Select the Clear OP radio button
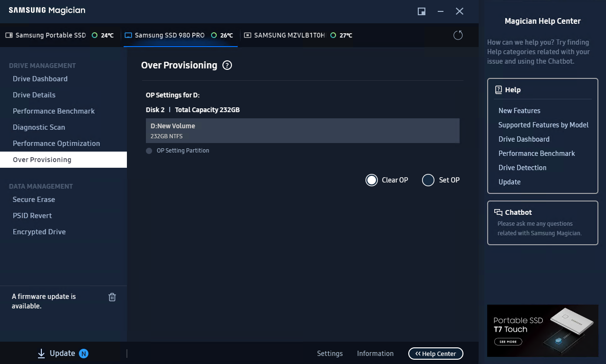 pyautogui.click(x=371, y=180)
